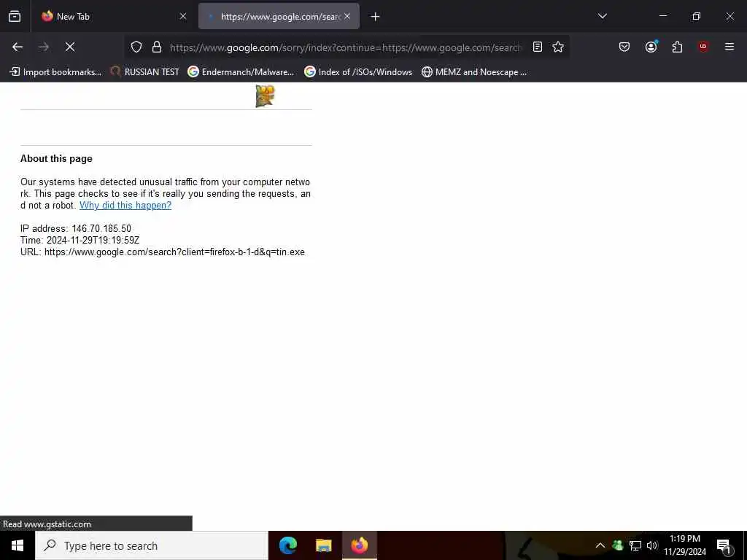Open network status tray icon
747x560 pixels.
635,545
